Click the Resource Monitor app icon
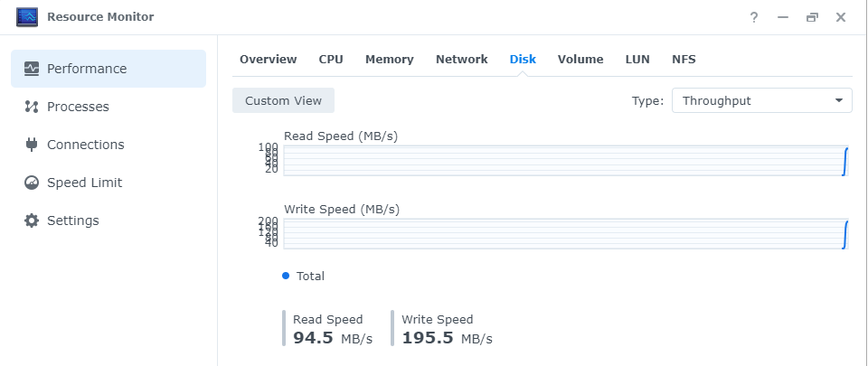 point(26,17)
